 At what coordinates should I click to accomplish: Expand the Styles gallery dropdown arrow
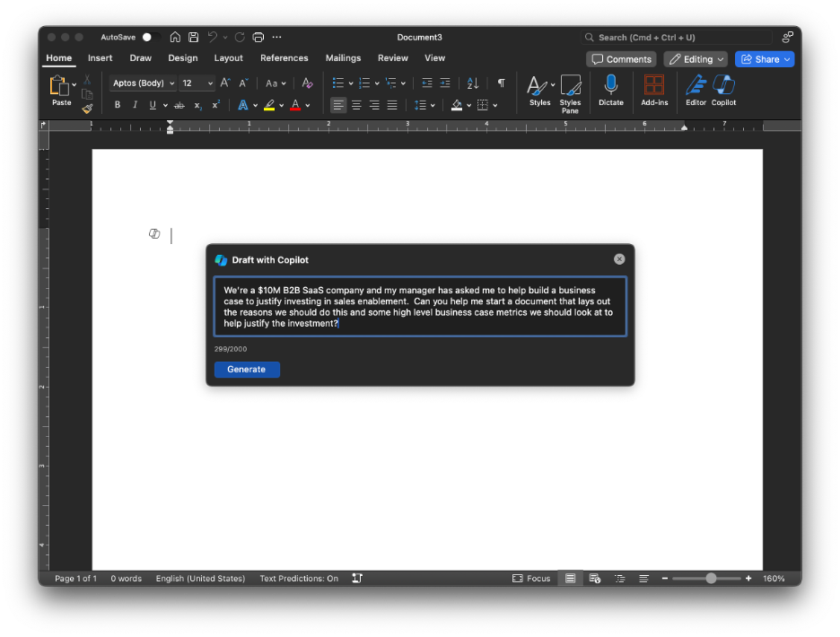553,84
